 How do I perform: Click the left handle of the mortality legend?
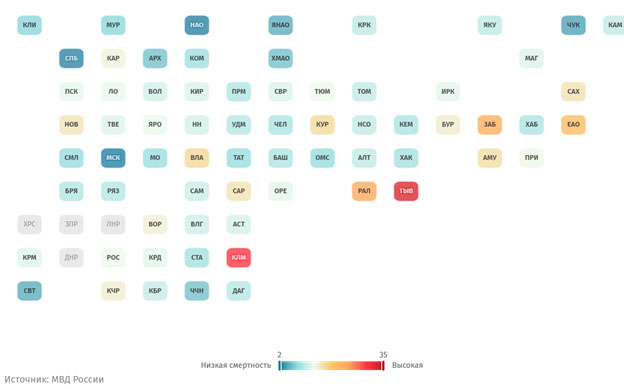coord(279,366)
